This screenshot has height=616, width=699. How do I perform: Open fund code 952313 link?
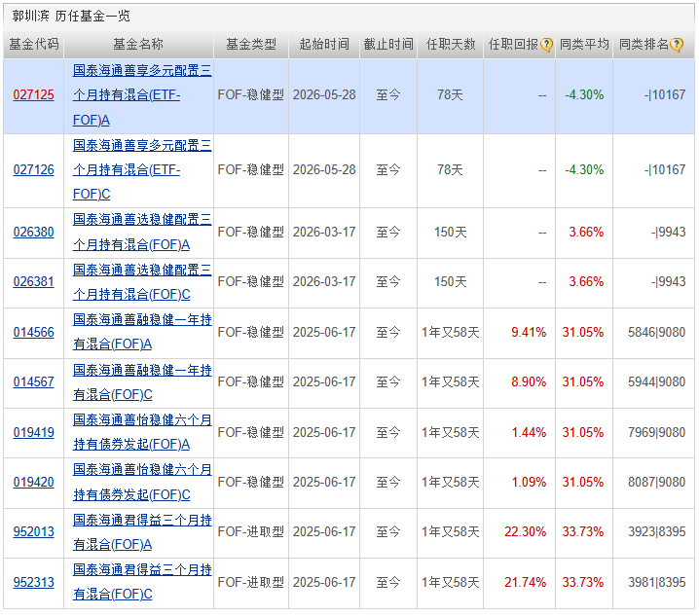pyautogui.click(x=33, y=582)
